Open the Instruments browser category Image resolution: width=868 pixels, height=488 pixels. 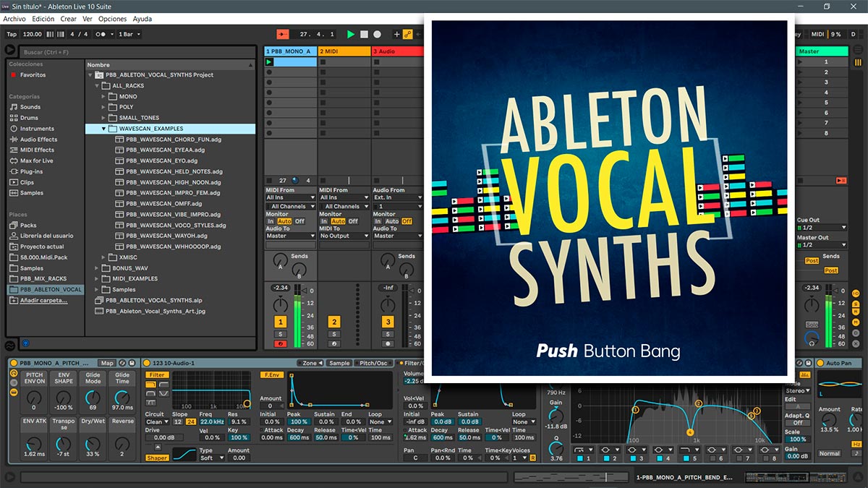(x=32, y=129)
